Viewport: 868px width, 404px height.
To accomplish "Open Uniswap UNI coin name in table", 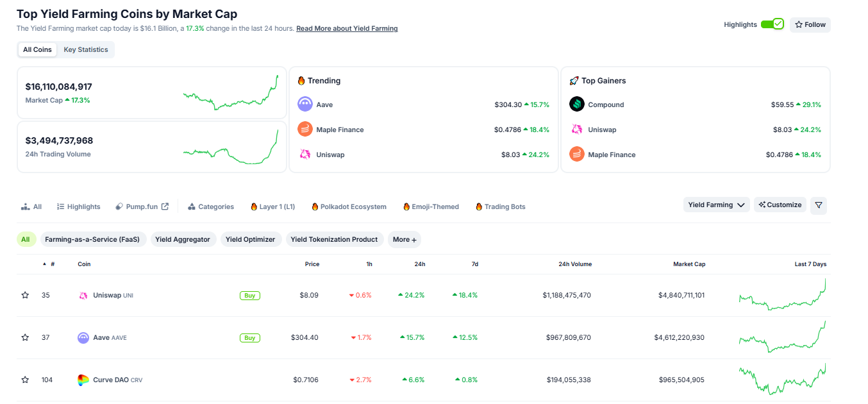I will pyautogui.click(x=113, y=296).
